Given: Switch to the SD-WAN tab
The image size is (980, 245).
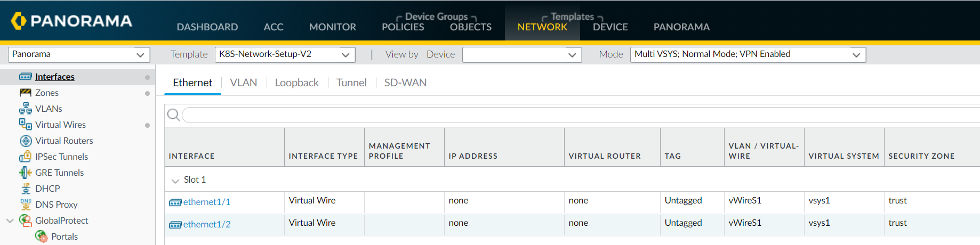Looking at the screenshot, I should [405, 83].
